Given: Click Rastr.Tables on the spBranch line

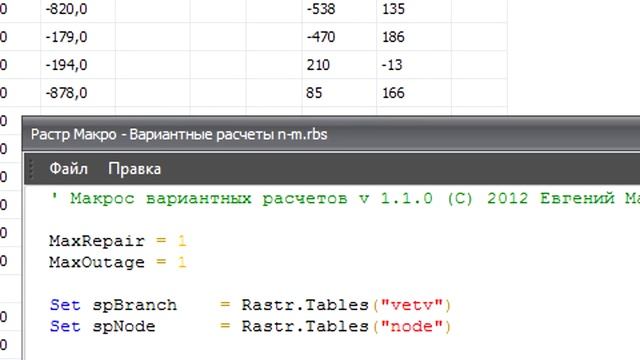Looking at the screenshot, I should point(305,305).
